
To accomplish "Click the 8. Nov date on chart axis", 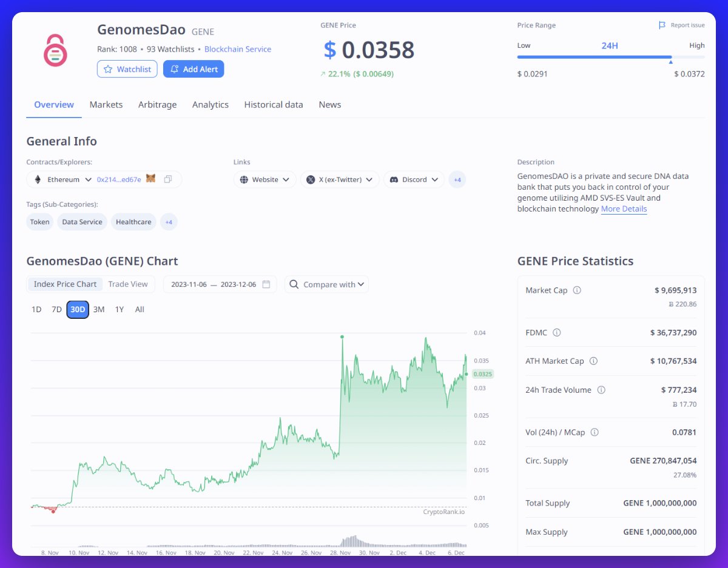I will (50, 553).
